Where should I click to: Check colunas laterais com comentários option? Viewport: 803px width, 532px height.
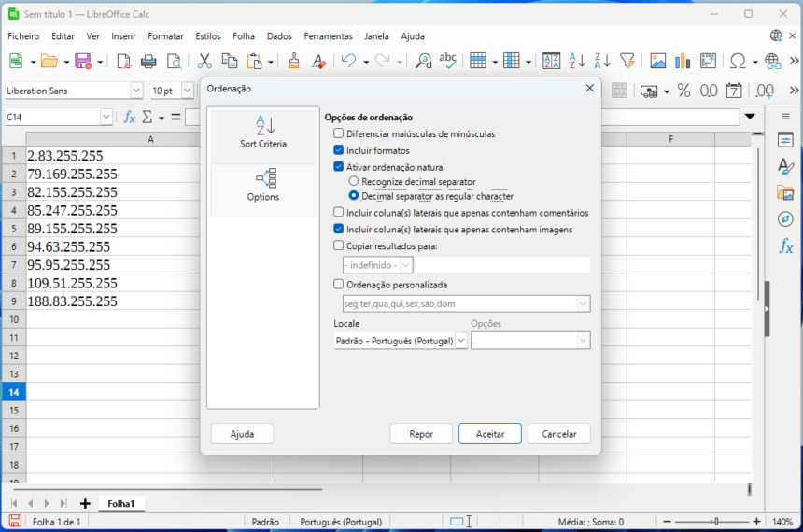(x=339, y=212)
